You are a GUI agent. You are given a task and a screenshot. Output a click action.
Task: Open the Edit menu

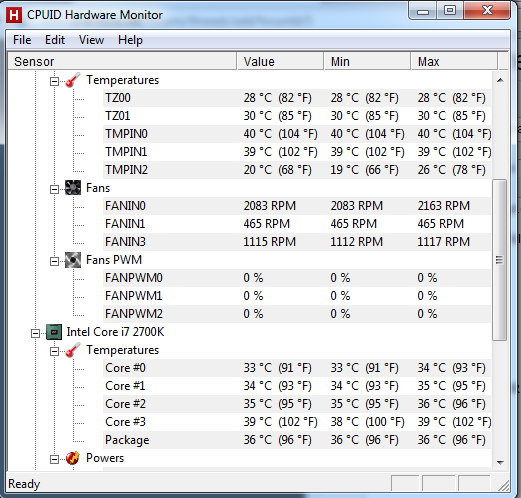(x=55, y=40)
